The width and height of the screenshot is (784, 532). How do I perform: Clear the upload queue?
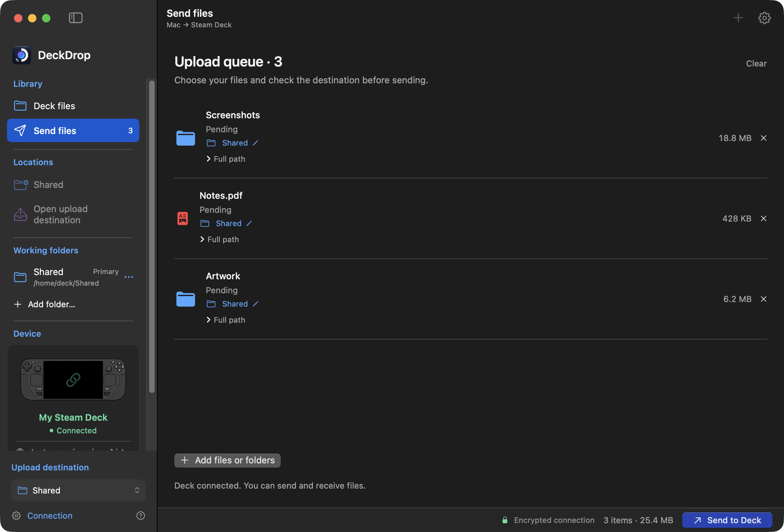tap(756, 64)
